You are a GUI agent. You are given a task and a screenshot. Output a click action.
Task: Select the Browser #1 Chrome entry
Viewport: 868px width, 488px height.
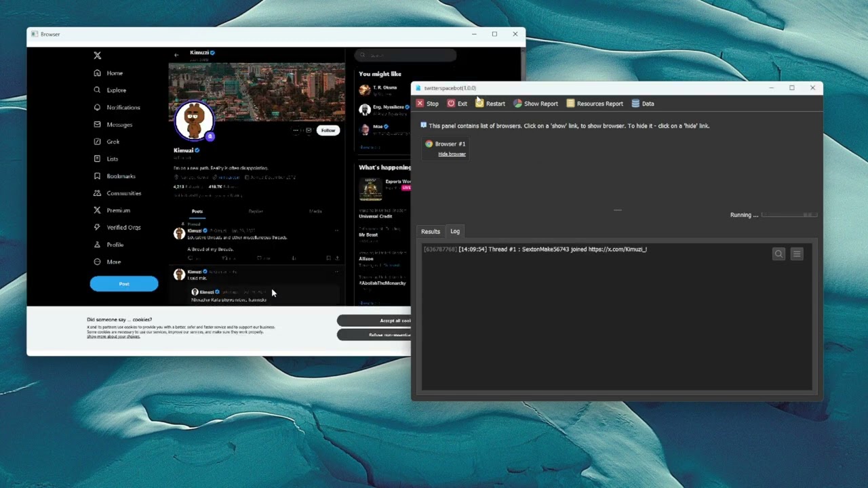445,144
